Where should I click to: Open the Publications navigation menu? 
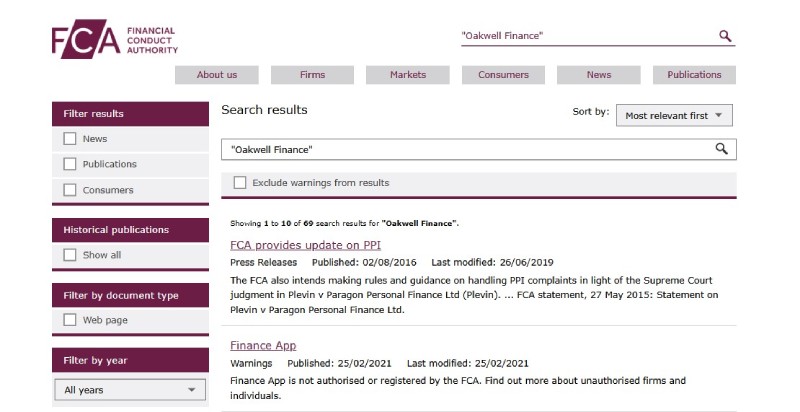pyautogui.click(x=694, y=75)
